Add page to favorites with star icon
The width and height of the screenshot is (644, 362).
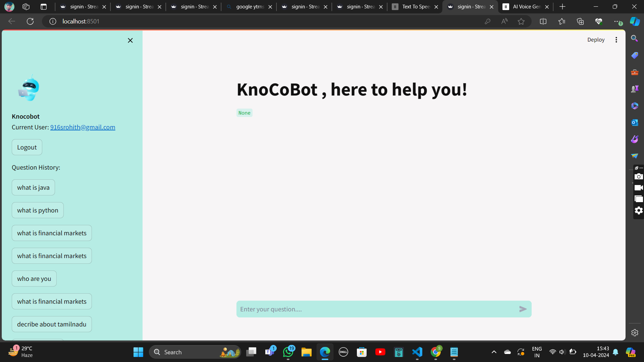tap(521, 21)
